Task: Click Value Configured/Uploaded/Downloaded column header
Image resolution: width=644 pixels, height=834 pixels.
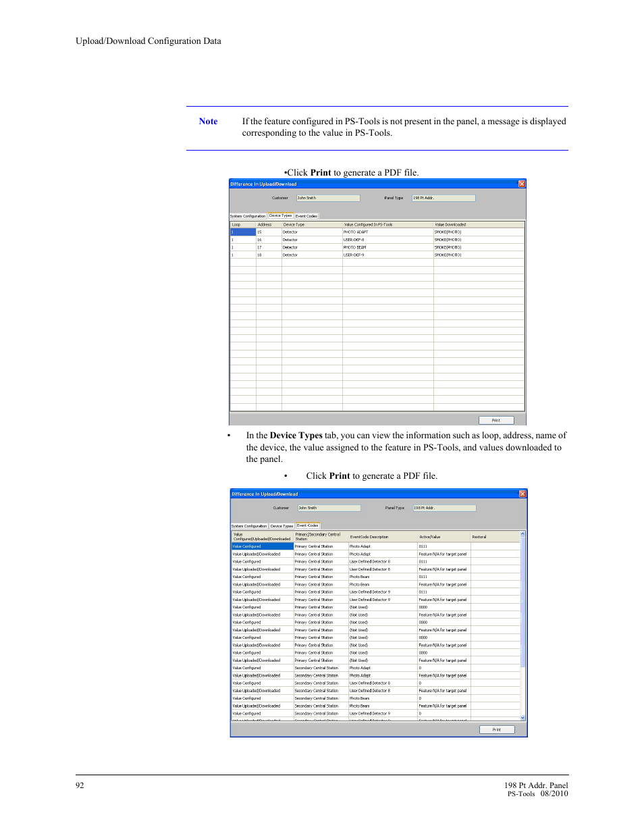Action: [x=263, y=537]
